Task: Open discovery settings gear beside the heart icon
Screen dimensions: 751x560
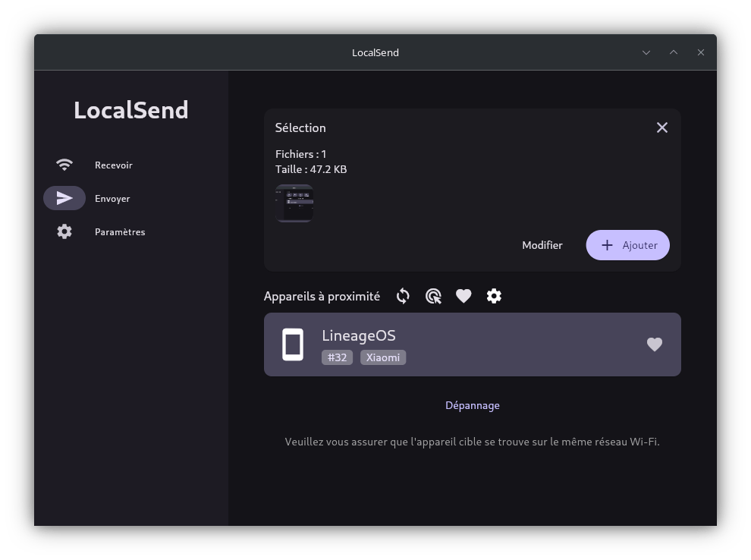Action: point(494,296)
